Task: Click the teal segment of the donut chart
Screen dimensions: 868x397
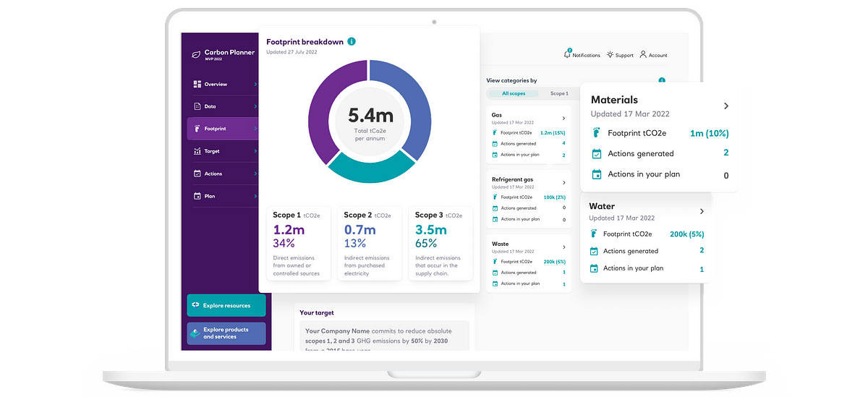Action: click(x=359, y=170)
